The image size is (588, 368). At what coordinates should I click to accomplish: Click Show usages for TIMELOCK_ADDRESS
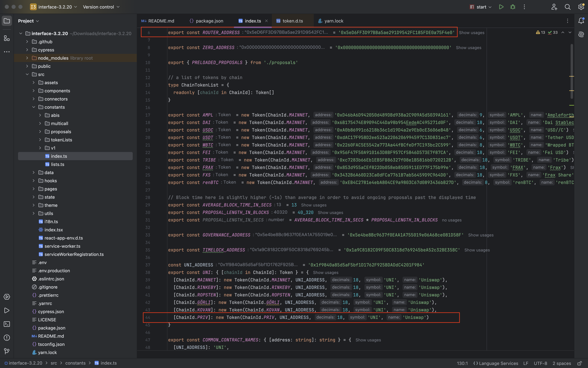tap(477, 250)
